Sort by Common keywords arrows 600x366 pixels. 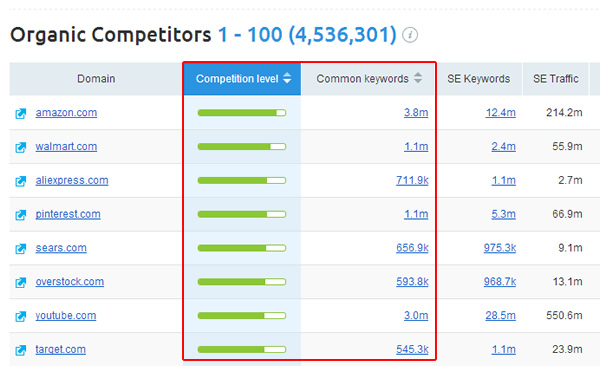coord(418,78)
